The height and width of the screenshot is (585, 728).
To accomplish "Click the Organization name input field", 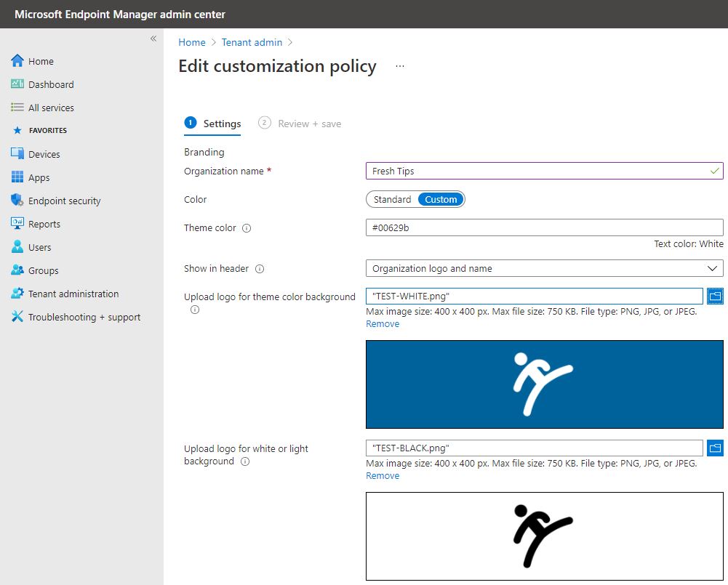I will coord(544,172).
